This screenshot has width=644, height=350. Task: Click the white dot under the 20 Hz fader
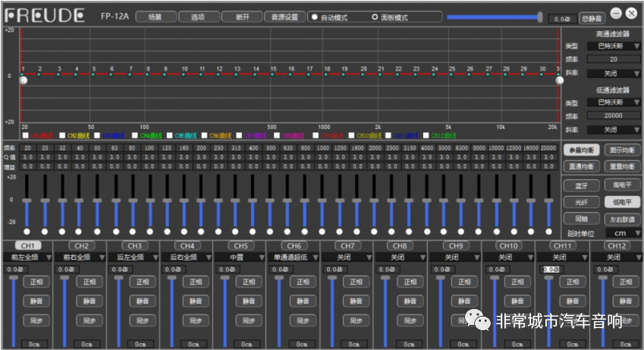coord(27,232)
